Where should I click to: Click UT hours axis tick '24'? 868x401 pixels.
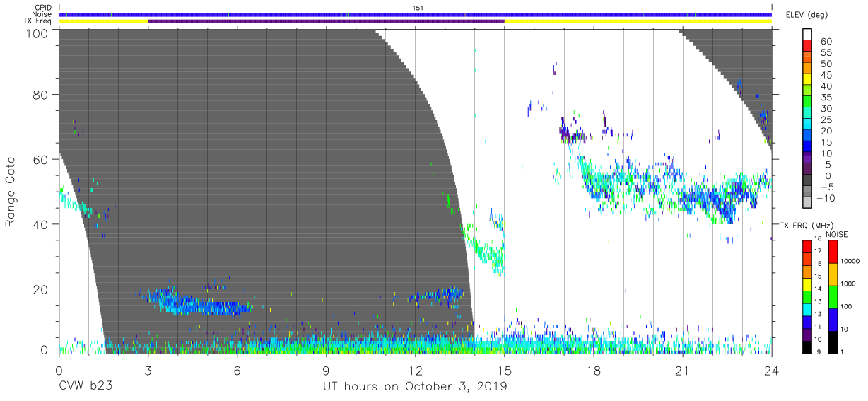pyautogui.click(x=771, y=370)
